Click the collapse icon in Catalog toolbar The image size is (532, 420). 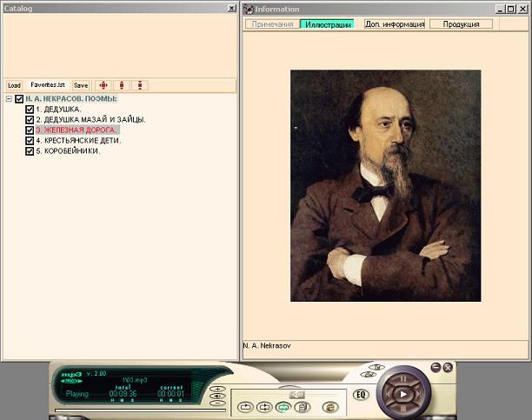point(140,85)
